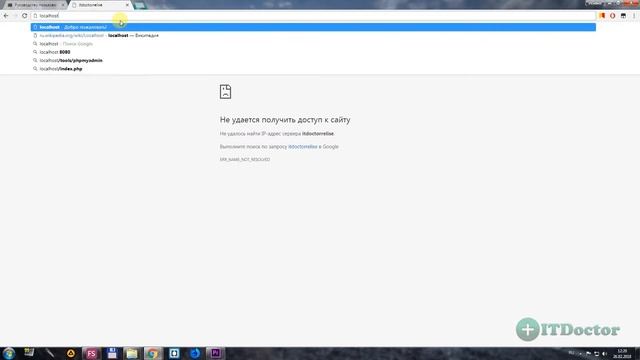The image size is (640, 360).
Task: Open the Windows Start menu
Action: click(9, 353)
